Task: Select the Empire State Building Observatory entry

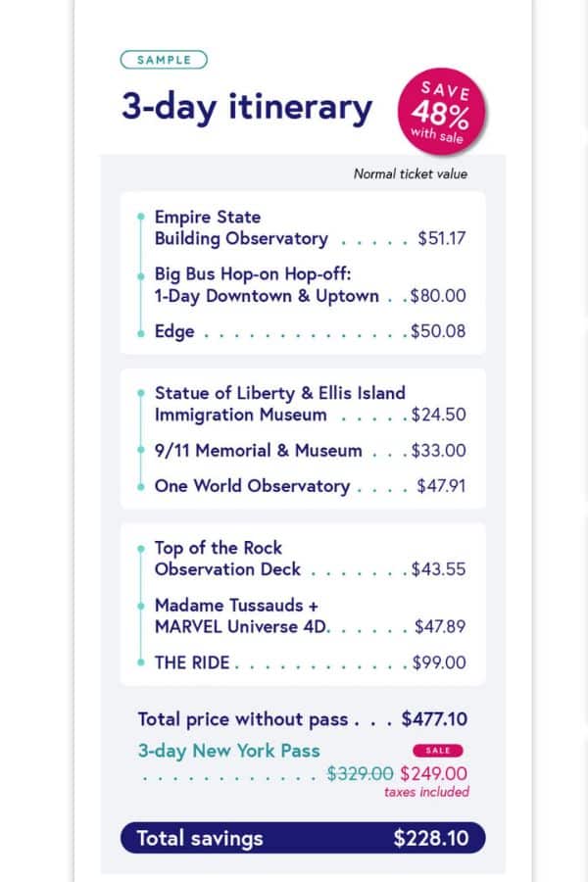Action: (x=241, y=227)
